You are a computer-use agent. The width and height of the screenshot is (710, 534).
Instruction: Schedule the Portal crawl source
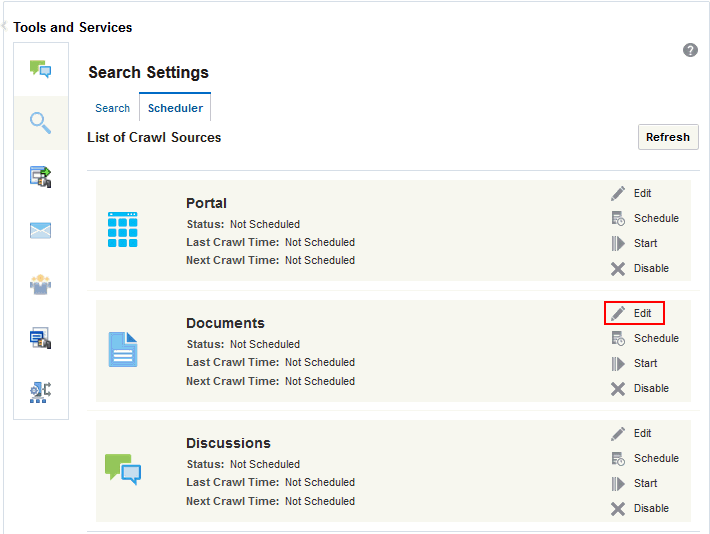(x=645, y=218)
